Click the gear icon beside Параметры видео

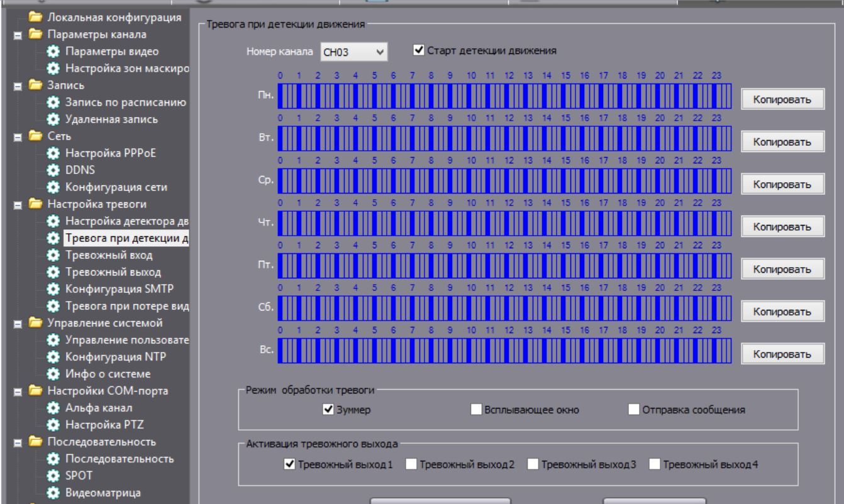point(55,51)
